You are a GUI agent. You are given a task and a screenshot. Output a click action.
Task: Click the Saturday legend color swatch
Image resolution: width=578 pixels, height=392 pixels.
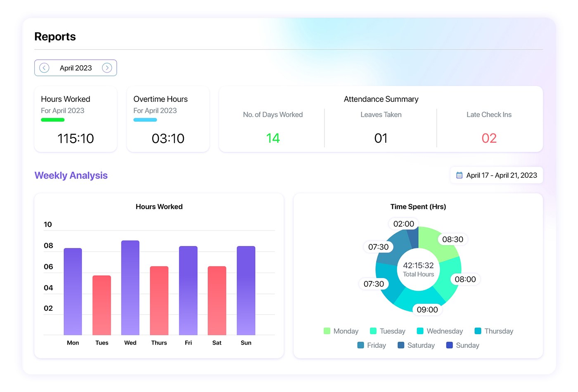[x=401, y=345]
